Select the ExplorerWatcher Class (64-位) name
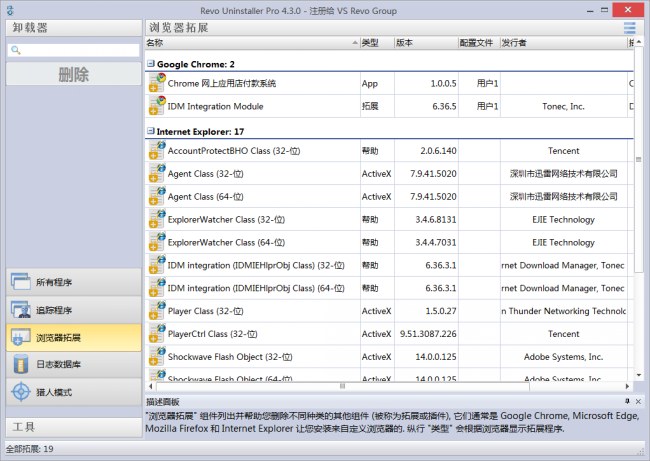Viewport: 650px width, 461px height. coord(226,242)
